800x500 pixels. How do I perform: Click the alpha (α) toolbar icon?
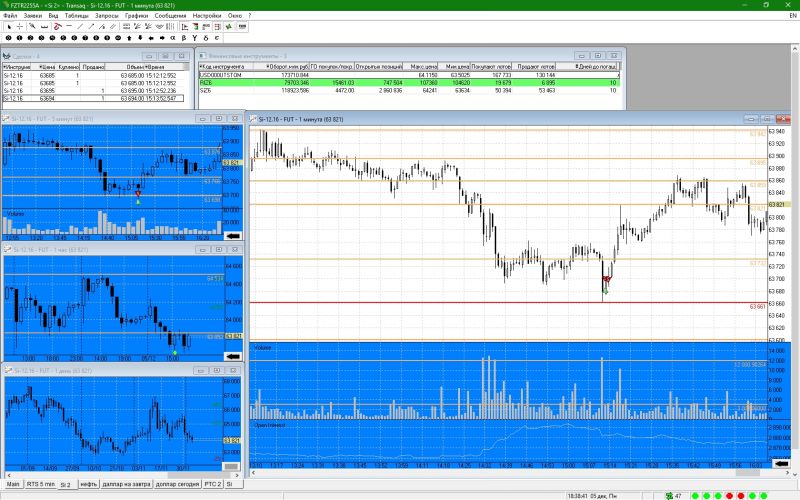173,38
